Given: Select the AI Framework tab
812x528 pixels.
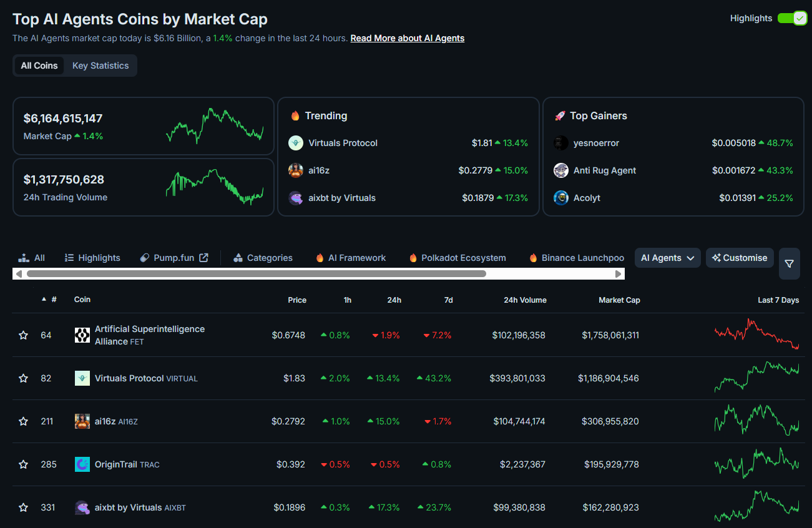Looking at the screenshot, I should (x=351, y=258).
